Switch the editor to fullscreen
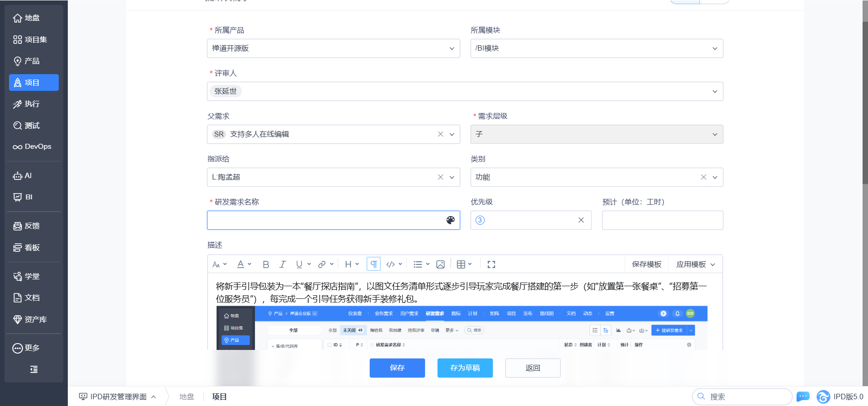 491,264
